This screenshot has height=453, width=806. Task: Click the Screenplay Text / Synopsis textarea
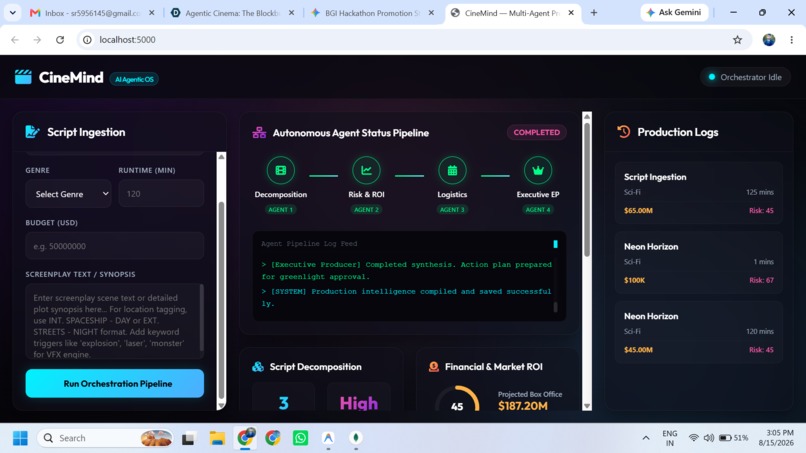click(x=115, y=321)
